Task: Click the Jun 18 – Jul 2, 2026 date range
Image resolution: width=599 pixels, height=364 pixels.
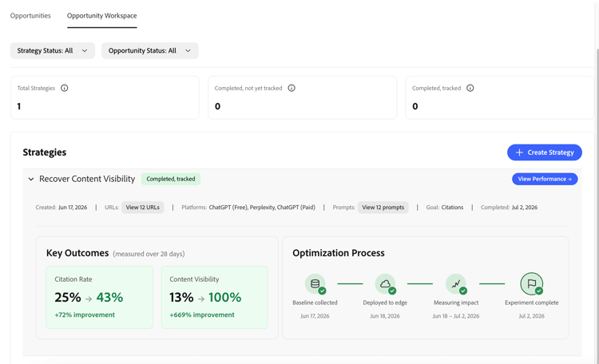Action: pyautogui.click(x=456, y=316)
